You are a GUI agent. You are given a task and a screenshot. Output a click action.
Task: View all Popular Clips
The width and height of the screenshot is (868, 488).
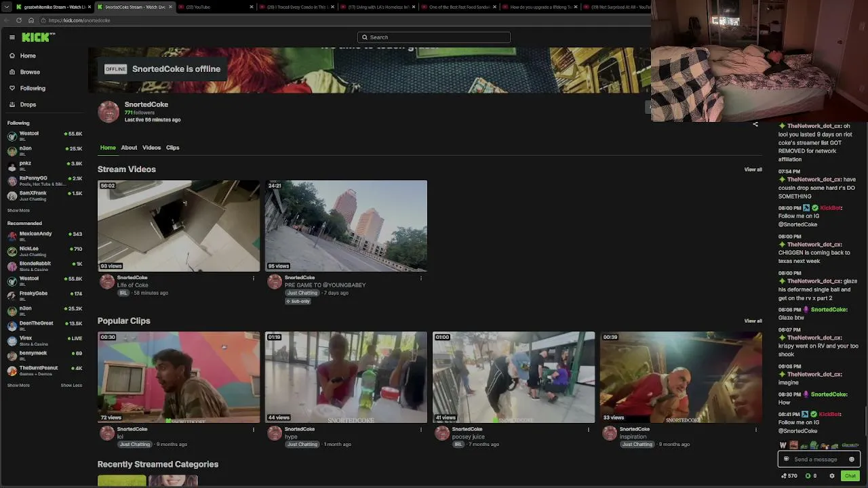tap(753, 321)
